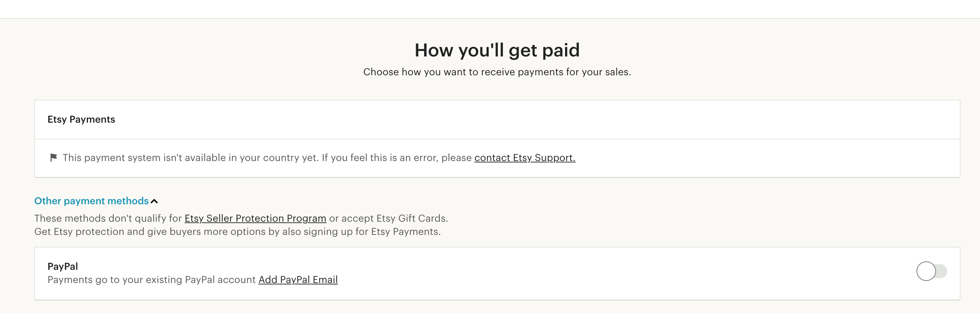Viewport: 980px width, 313px height.
Task: Click the flag icon in Etsy Payments notice
Action: [x=53, y=158]
